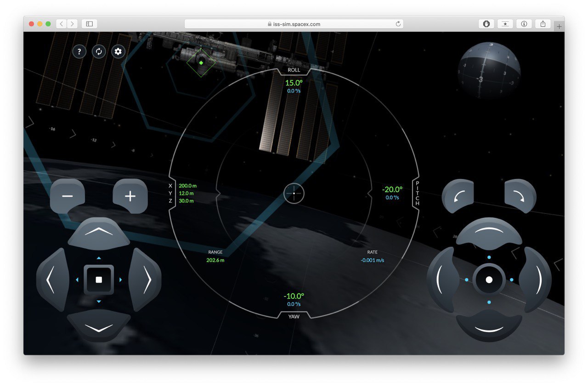The image size is (588, 386).
Task: Click the RATE label
Action: [x=373, y=252]
